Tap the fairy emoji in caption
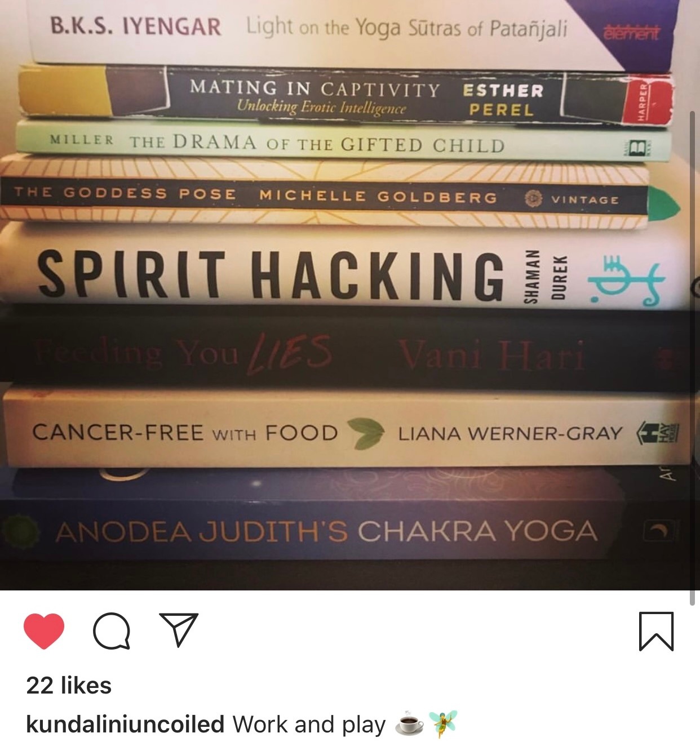This screenshot has width=700, height=742. [x=443, y=723]
